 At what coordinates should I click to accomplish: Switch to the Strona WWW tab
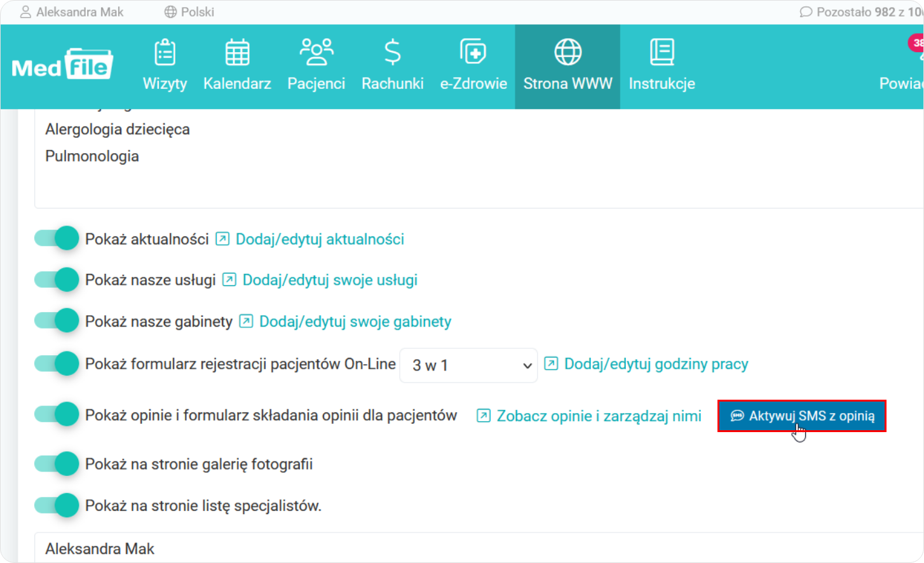tap(567, 67)
